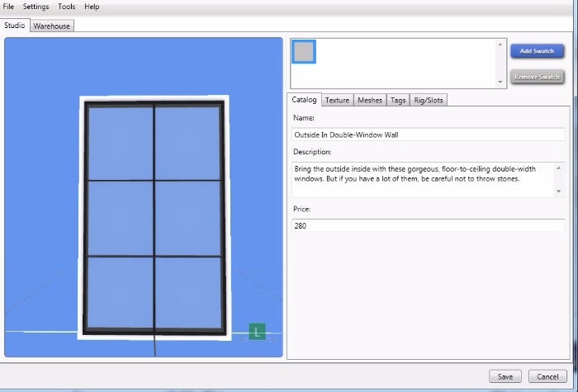Switch to the Warehouse tab
The image size is (578, 392).
point(52,26)
